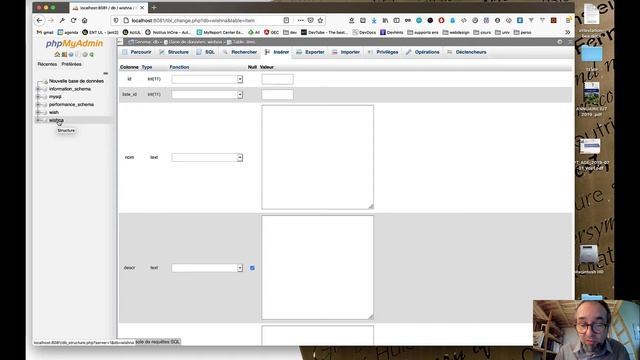Open the SQL query console bar at bottom
This screenshot has width=640, height=360.
coord(158,342)
